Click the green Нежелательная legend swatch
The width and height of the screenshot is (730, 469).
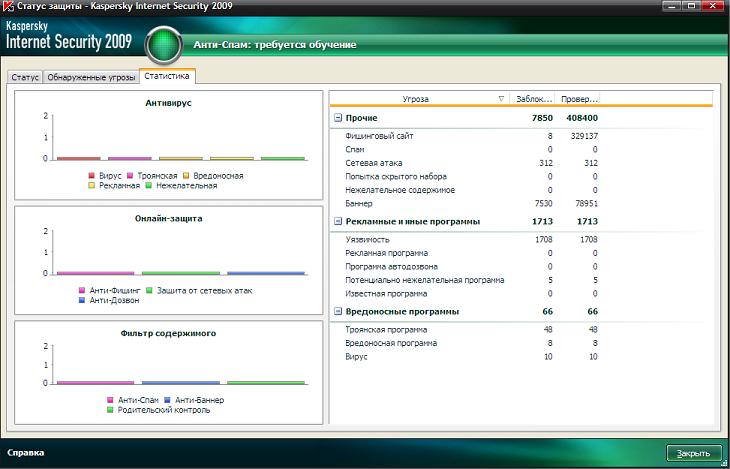point(149,186)
